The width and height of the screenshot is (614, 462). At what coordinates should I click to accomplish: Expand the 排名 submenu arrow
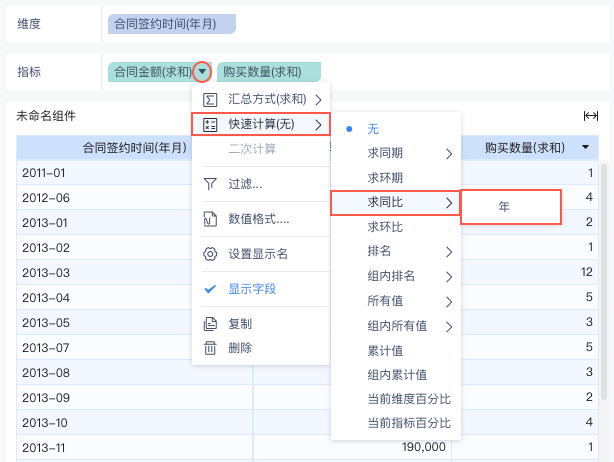tap(449, 252)
